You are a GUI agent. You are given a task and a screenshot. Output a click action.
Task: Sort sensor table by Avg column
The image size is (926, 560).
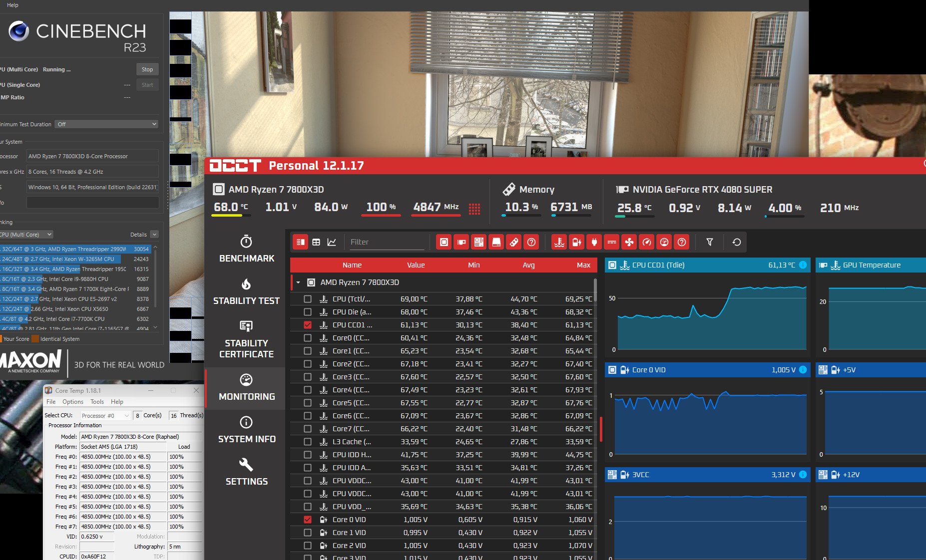[x=528, y=265]
